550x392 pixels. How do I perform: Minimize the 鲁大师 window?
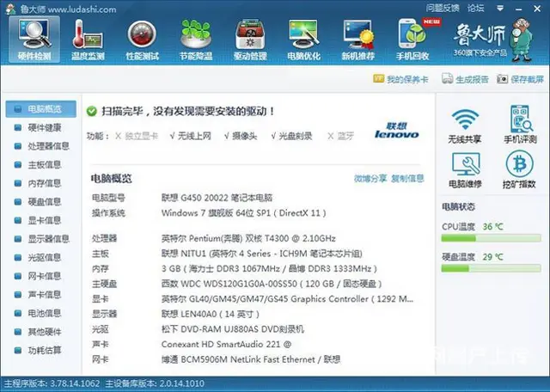pyautogui.click(x=519, y=9)
